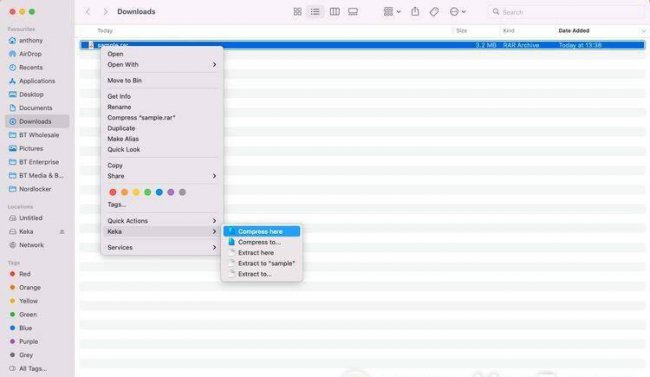Choose Tags... in context menu
650x377 pixels.
click(x=162, y=204)
